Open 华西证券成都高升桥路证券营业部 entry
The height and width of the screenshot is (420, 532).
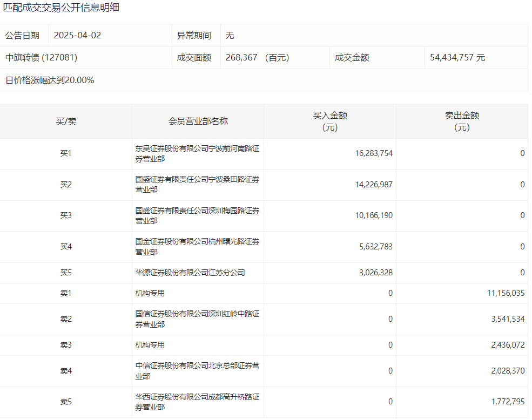click(x=197, y=402)
